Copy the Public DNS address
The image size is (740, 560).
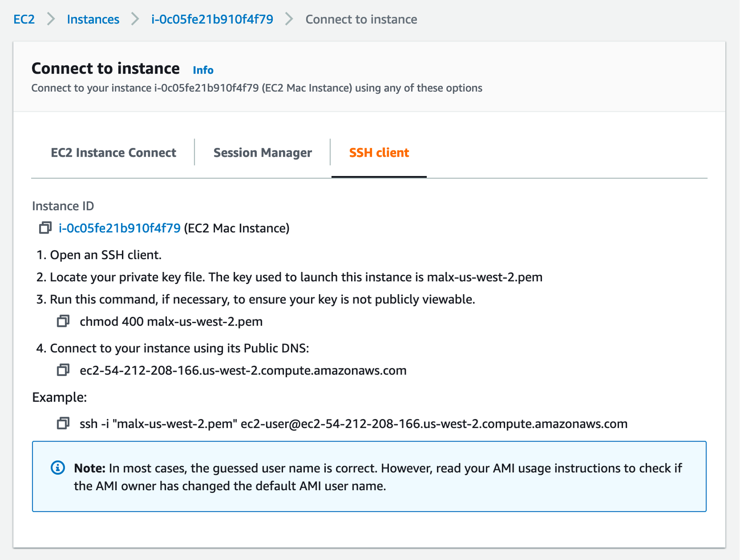(63, 370)
